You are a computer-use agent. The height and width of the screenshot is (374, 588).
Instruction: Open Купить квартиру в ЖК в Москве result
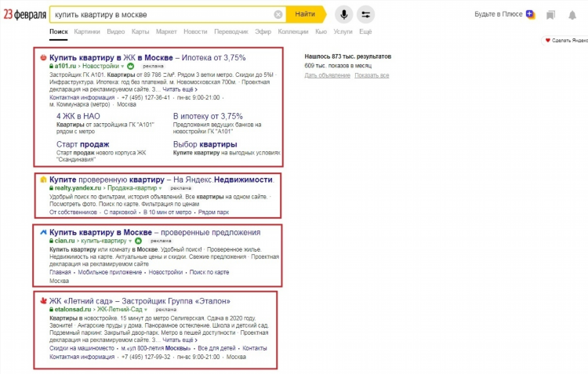[147, 58]
